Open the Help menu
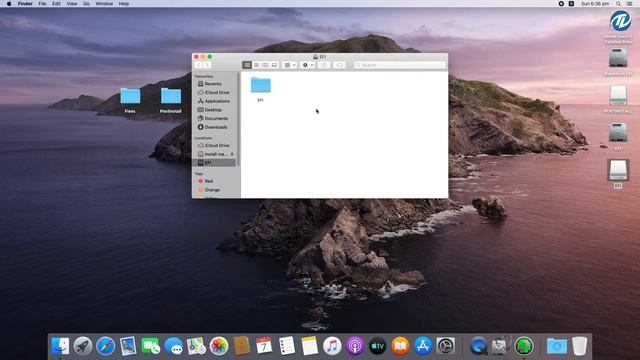640x360 pixels. tap(124, 4)
